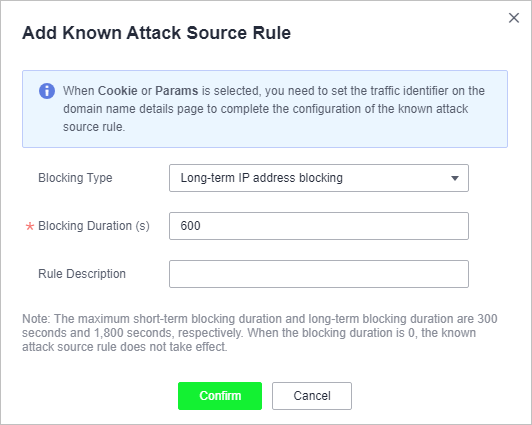Click the blue info icon in the banner
Image resolution: width=532 pixels, height=425 pixels.
click(47, 91)
